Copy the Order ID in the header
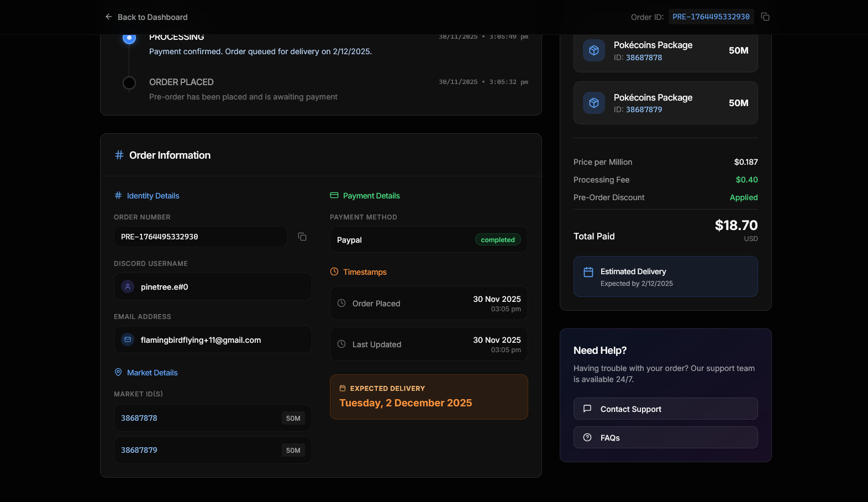Image resolution: width=868 pixels, height=502 pixels. 765,17
